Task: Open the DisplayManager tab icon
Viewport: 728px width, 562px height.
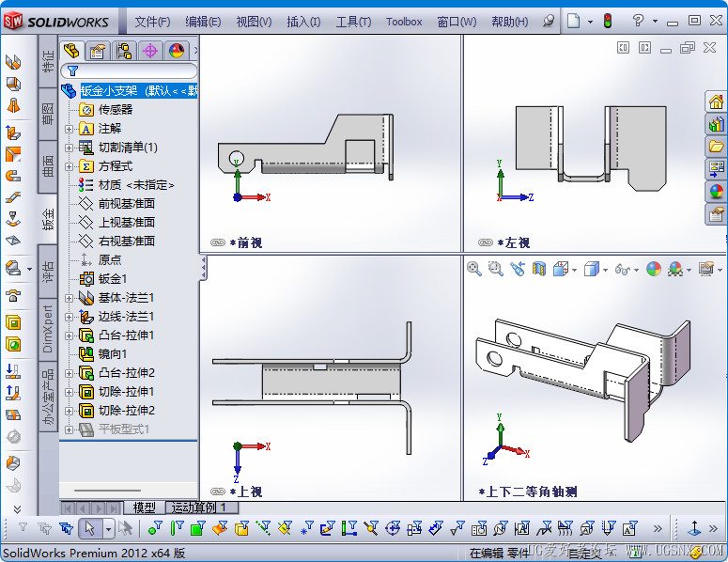Action: pyautogui.click(x=177, y=50)
